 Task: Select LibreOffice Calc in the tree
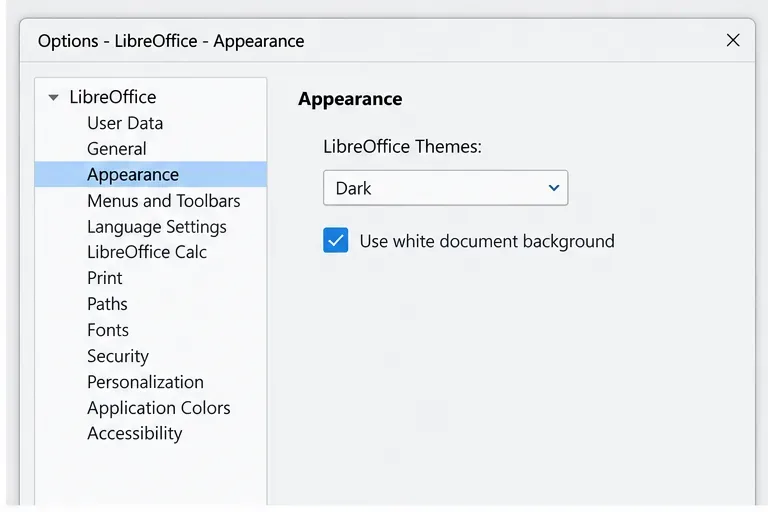[x=147, y=252]
